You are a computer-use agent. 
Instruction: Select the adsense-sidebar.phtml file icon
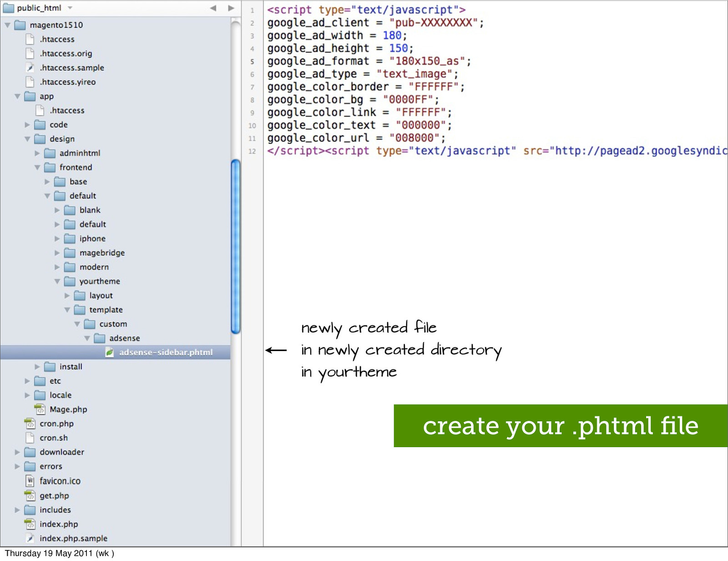[x=110, y=352]
